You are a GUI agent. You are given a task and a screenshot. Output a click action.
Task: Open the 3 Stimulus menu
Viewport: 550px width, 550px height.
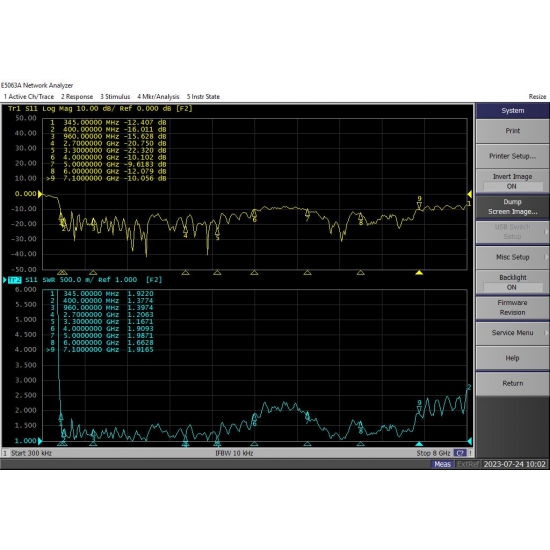point(115,96)
